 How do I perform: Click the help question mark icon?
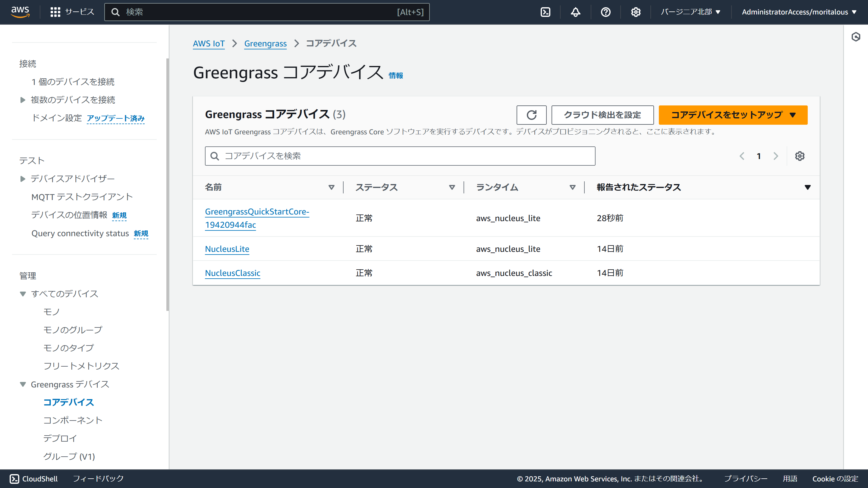tap(605, 12)
